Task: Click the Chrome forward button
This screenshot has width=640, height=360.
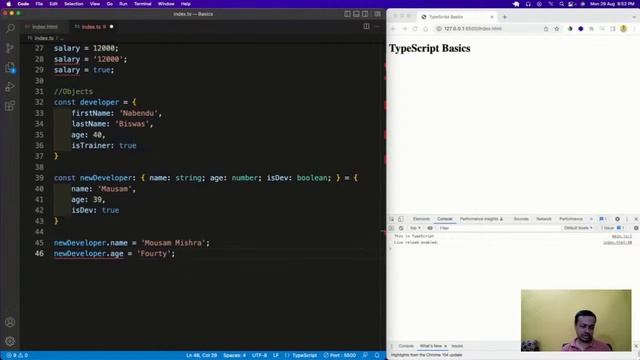Action: tap(404, 29)
